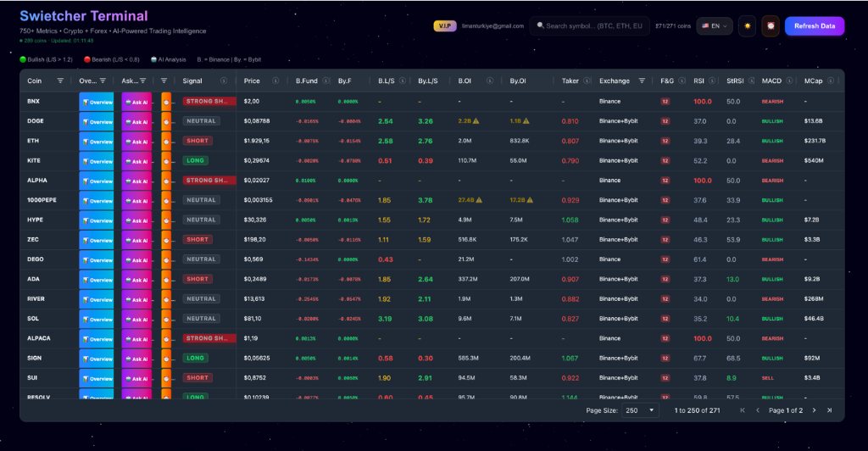The image size is (868, 451).
Task: Click the HYPE Taker value 1.058
Action: (570, 220)
